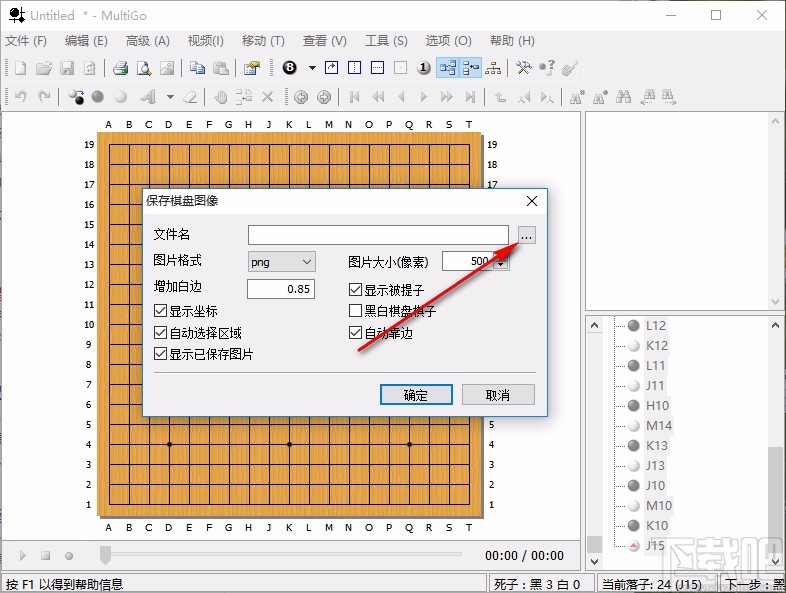The image size is (786, 593).
Task: Click the 取消 button
Action: click(498, 394)
